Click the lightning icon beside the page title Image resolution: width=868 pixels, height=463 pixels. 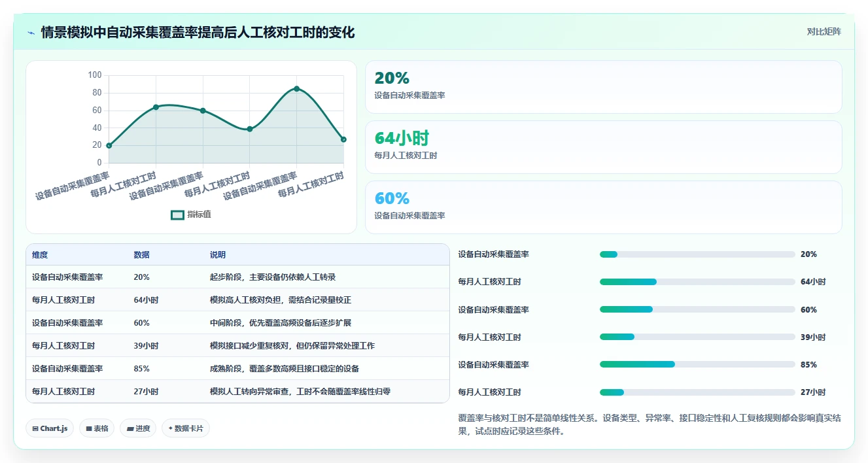[31, 32]
